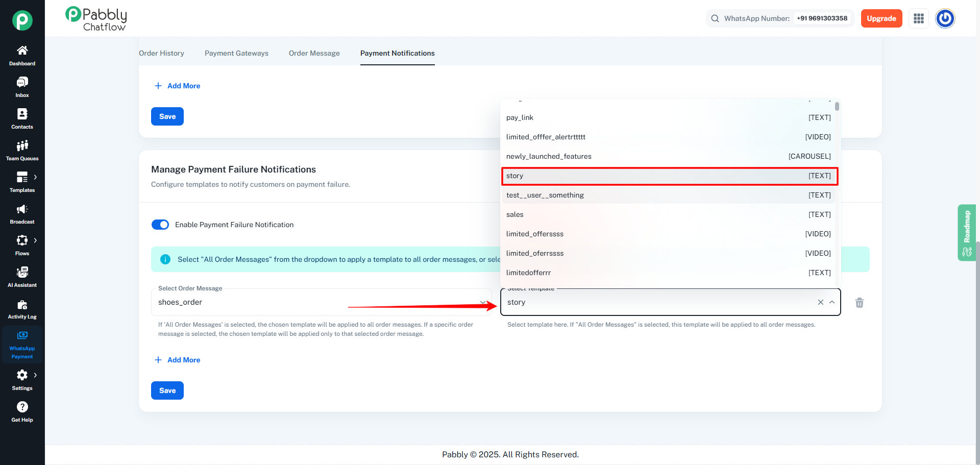Toggle Enable Payment Failure Notification switch
The image size is (980, 465).
[x=160, y=225]
